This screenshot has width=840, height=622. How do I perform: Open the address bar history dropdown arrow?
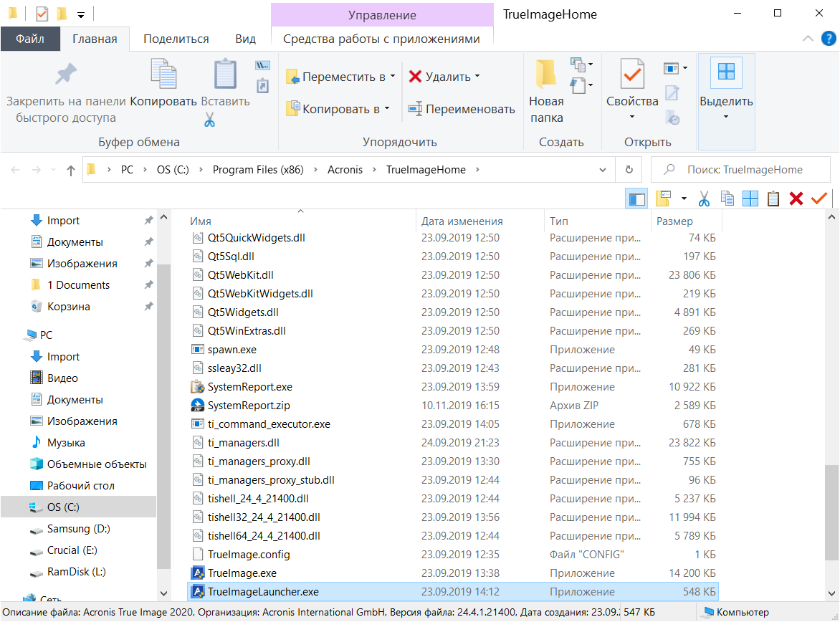click(x=602, y=170)
